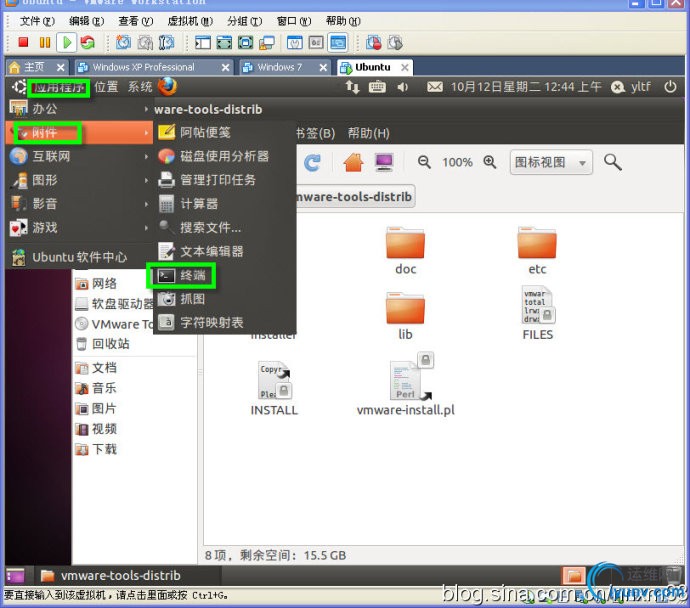Click the revert to snapshot toolbar icon
Viewport: 690px width, 608px height.
coord(145,42)
